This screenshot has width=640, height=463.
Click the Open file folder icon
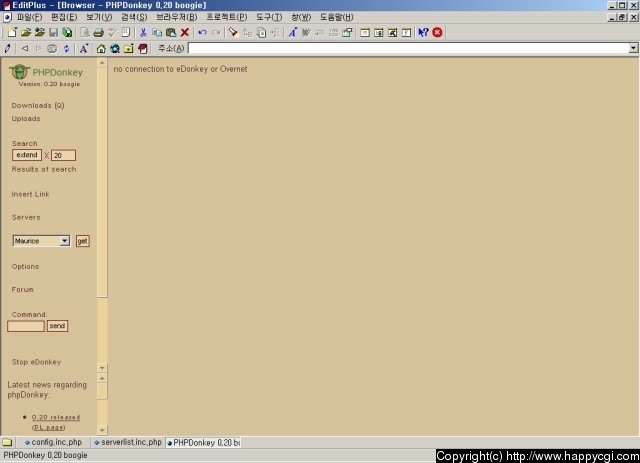(x=26, y=32)
